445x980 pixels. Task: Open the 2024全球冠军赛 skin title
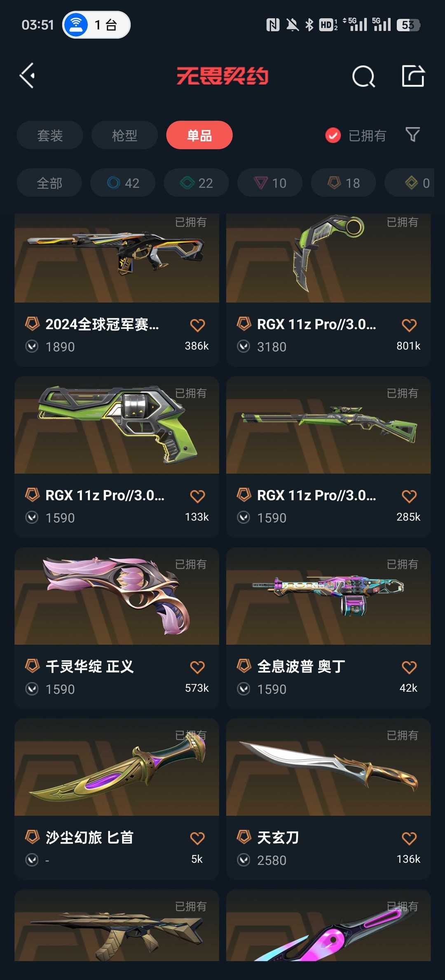[x=102, y=325]
